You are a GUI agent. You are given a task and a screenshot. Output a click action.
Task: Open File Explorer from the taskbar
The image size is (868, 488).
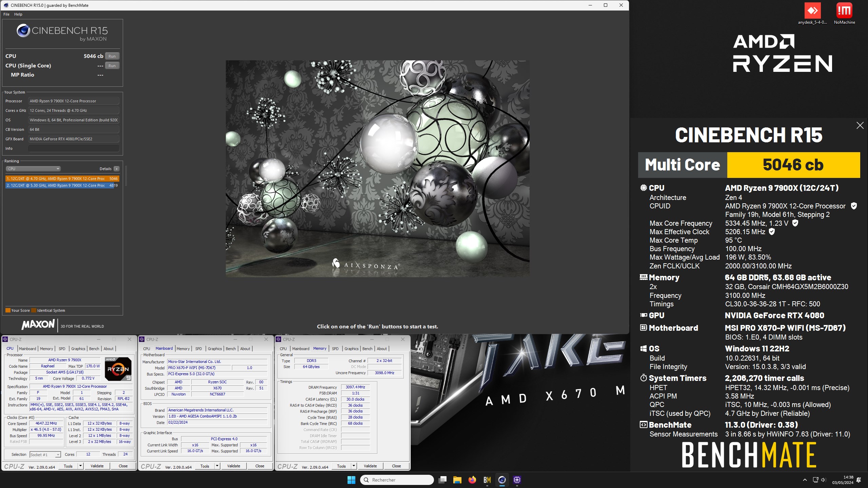[457, 480]
